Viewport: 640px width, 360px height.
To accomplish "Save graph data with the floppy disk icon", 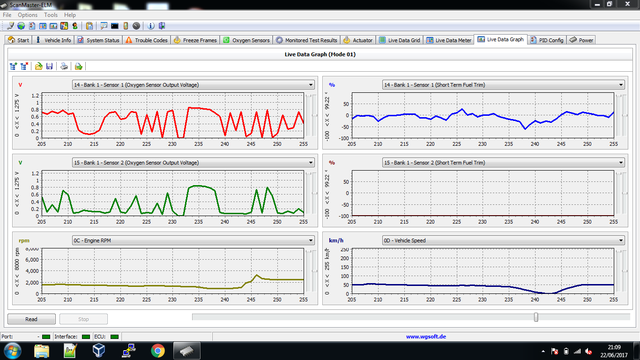I will [49, 66].
